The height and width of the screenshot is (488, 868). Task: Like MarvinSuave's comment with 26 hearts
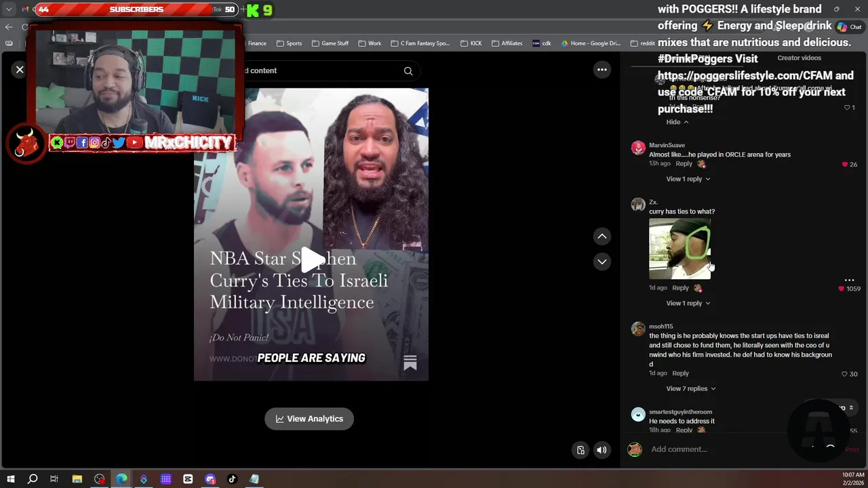pyautogui.click(x=845, y=164)
